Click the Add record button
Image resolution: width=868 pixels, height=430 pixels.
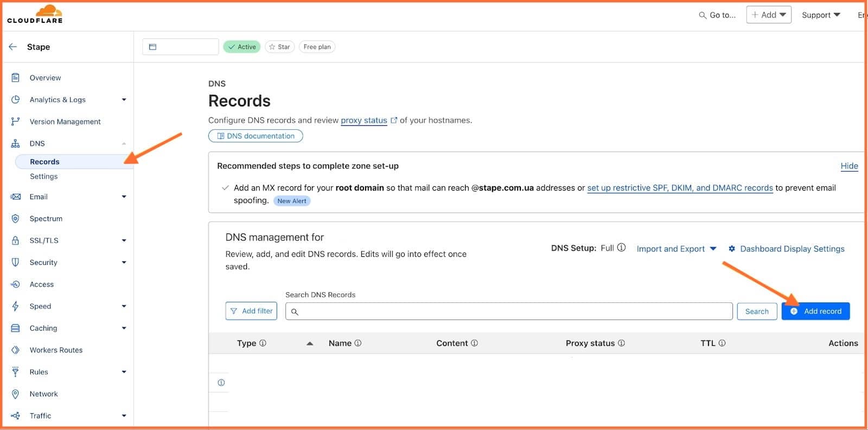(x=815, y=311)
